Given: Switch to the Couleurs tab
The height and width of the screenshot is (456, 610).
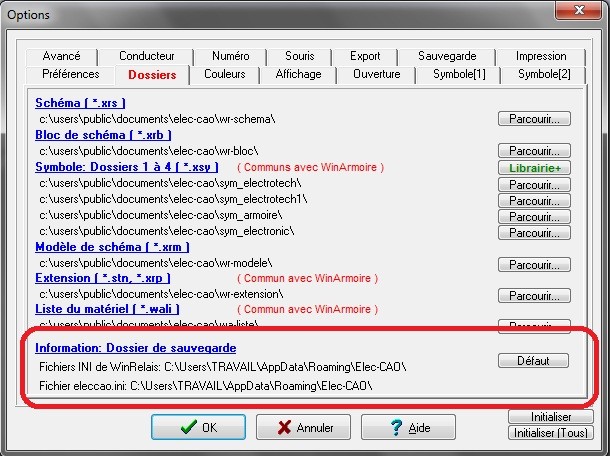Looking at the screenshot, I should pos(224,75).
